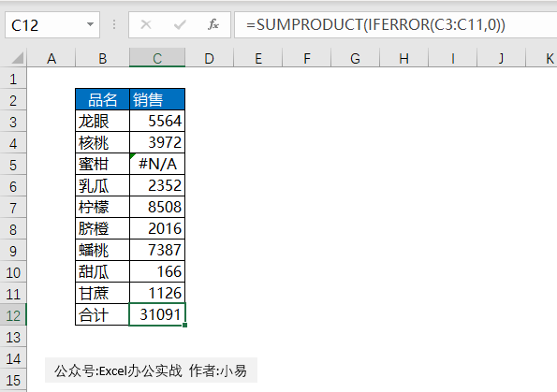
Task: Select the cell containing 龙眼
Action: coord(103,121)
